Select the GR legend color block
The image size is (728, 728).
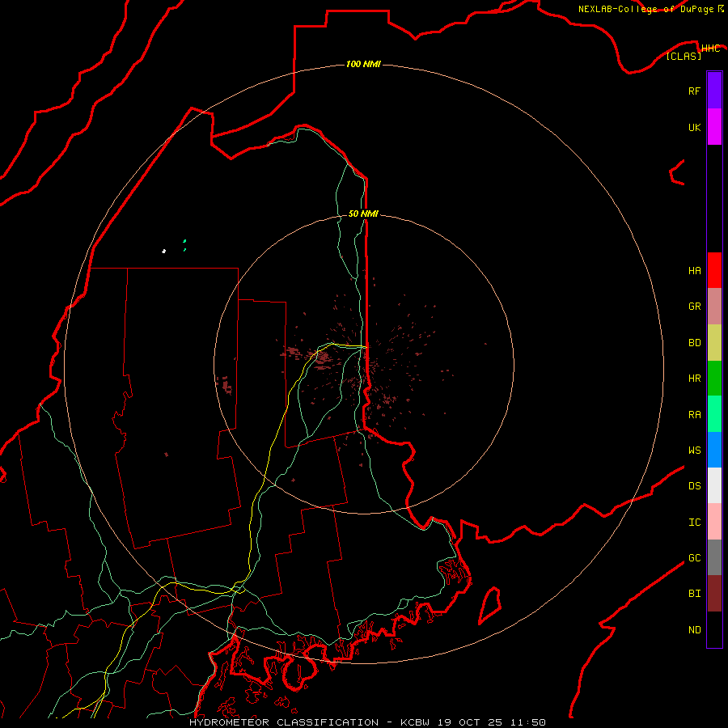tap(714, 307)
